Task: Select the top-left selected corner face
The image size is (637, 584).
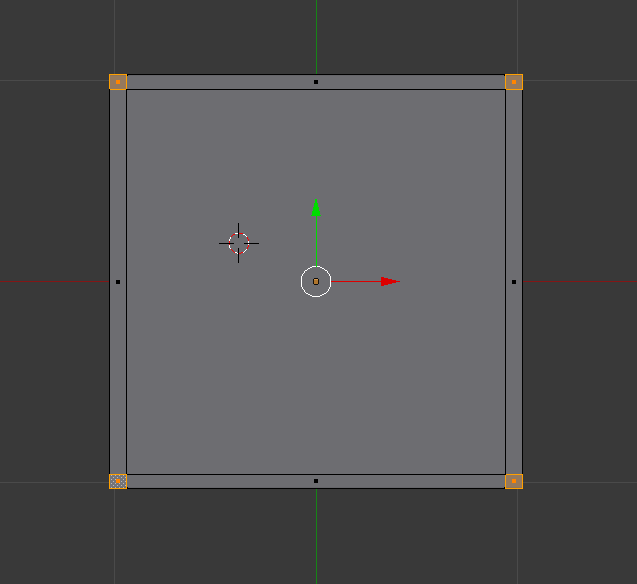Action: [x=118, y=82]
